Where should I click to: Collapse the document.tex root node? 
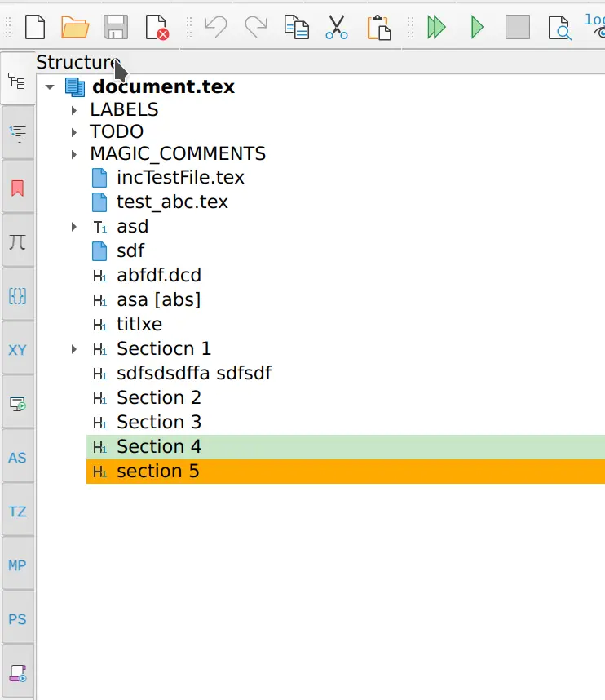point(50,87)
